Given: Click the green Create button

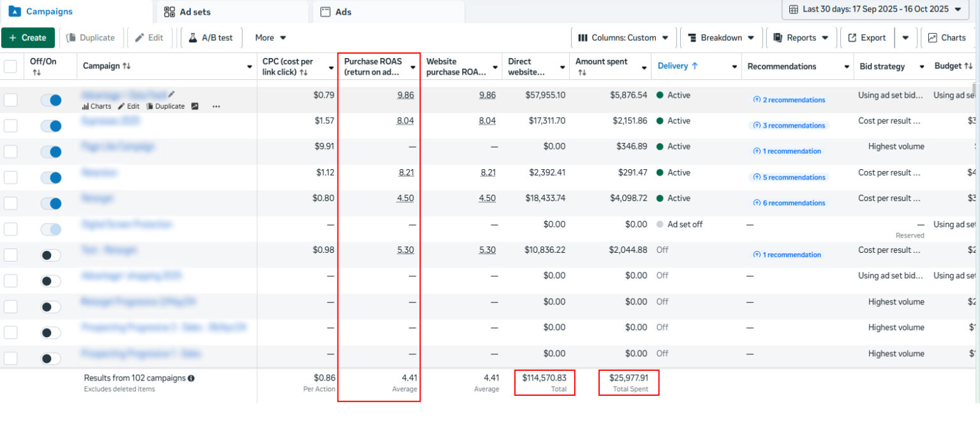Looking at the screenshot, I should coord(28,38).
